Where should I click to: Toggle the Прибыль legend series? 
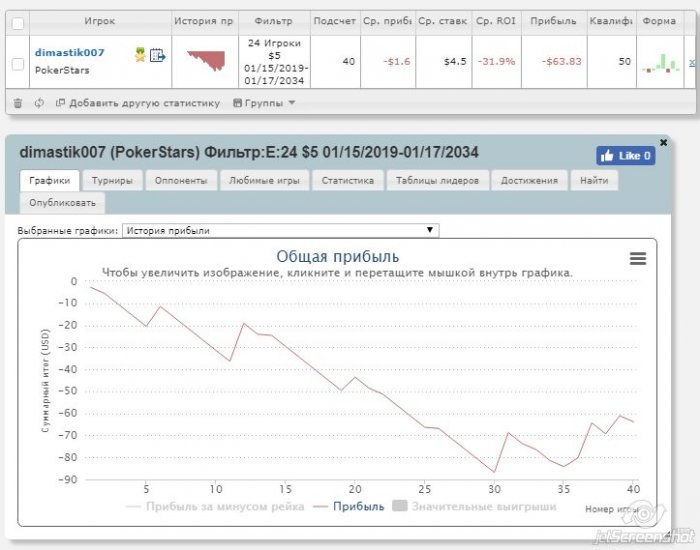pos(349,506)
